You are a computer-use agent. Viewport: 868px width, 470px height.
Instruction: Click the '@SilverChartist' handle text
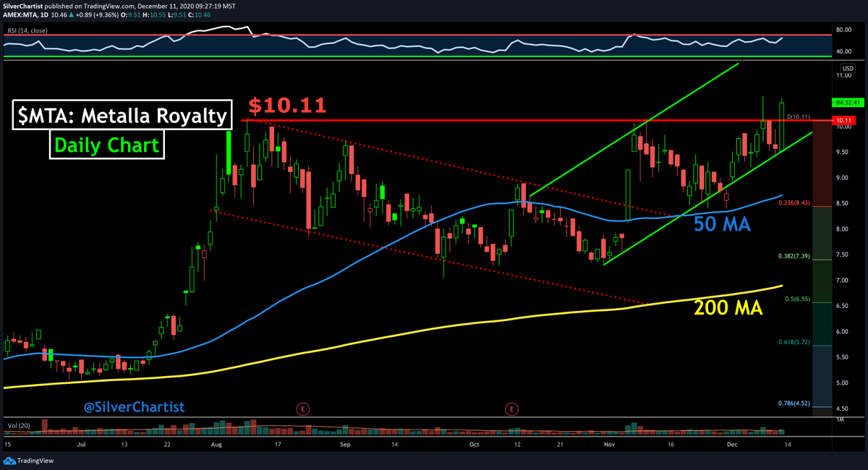(x=134, y=407)
